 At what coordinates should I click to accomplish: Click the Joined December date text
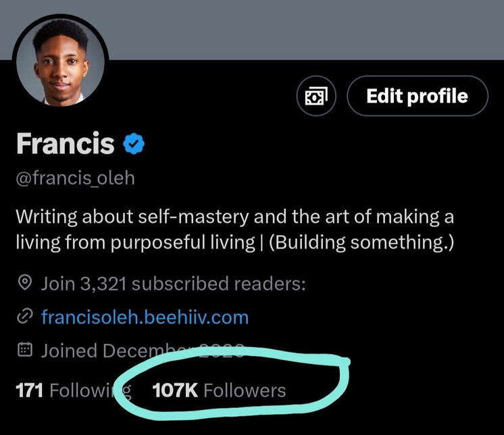(122, 351)
